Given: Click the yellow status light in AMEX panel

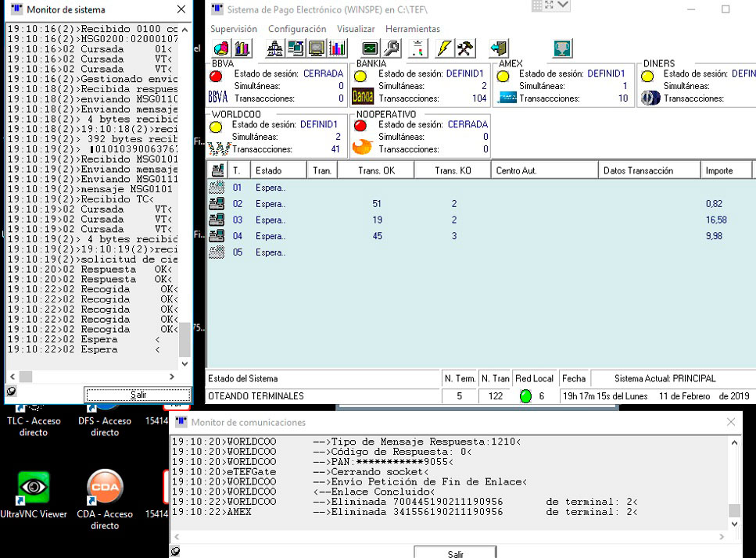Looking at the screenshot, I should [x=503, y=76].
